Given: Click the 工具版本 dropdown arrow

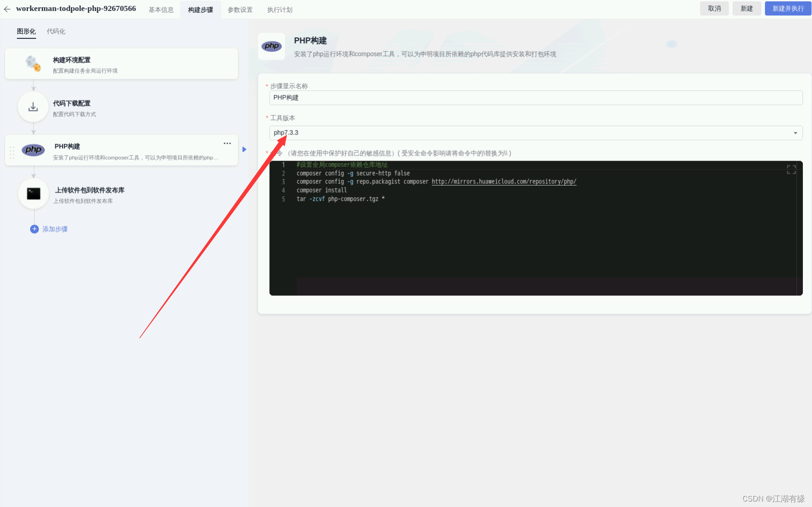Looking at the screenshot, I should click(x=796, y=133).
